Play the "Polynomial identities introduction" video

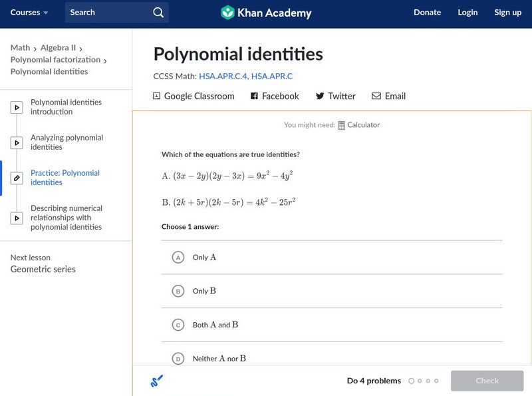click(x=16, y=107)
